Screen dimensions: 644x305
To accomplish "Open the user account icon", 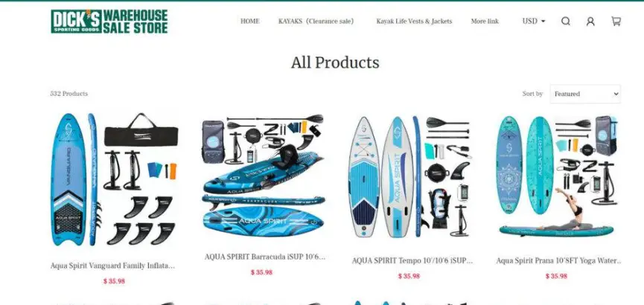I will click(590, 22).
